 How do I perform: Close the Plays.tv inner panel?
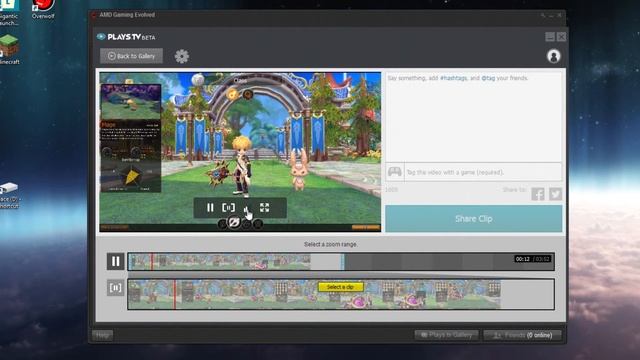[561, 37]
